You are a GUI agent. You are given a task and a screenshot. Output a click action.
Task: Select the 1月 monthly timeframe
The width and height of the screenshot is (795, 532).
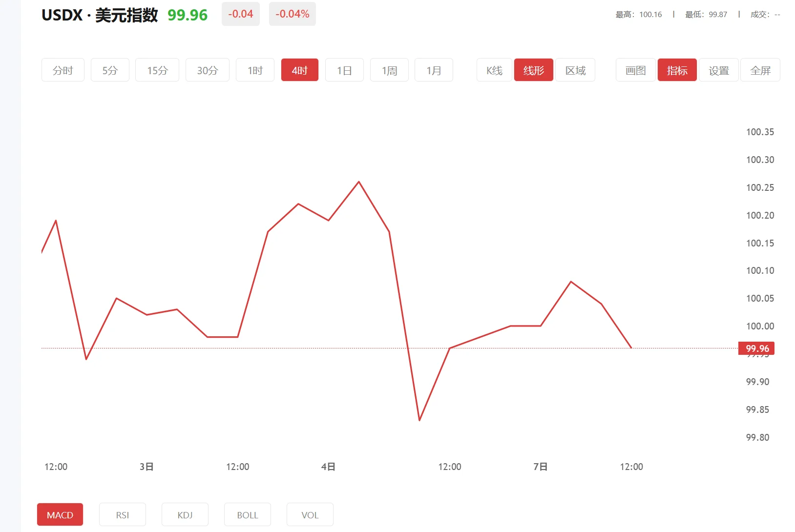[x=433, y=70]
